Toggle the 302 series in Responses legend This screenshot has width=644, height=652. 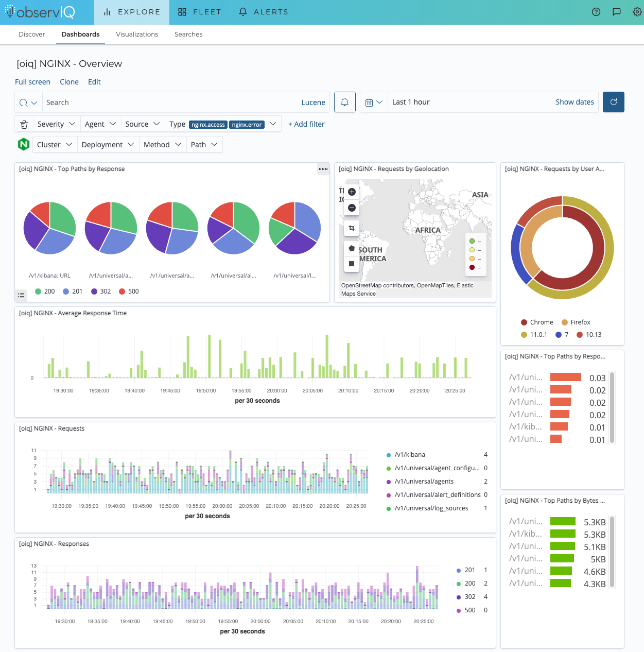coord(465,597)
